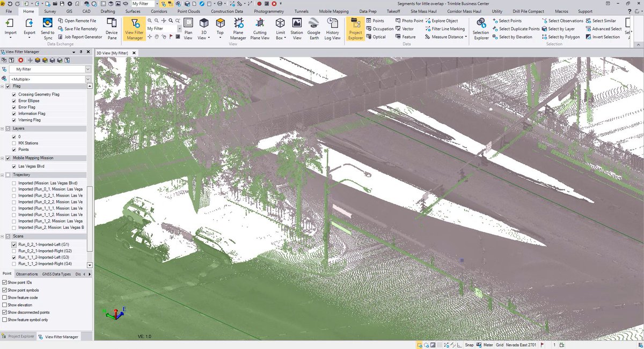The height and width of the screenshot is (349, 644).
Task: Uncheck the Error Ellipse flag
Action: point(13,100)
